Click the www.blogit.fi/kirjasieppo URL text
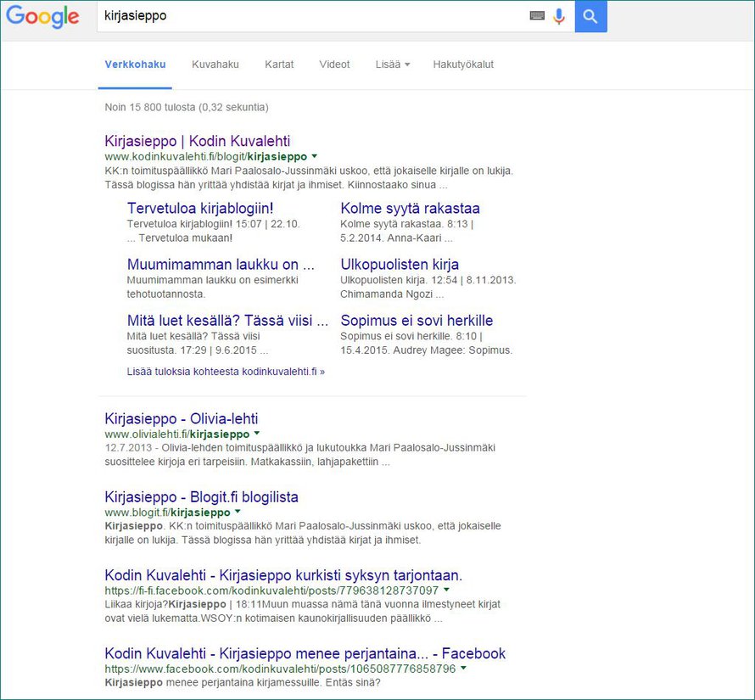Screen dimensions: 755x700 click(167, 512)
